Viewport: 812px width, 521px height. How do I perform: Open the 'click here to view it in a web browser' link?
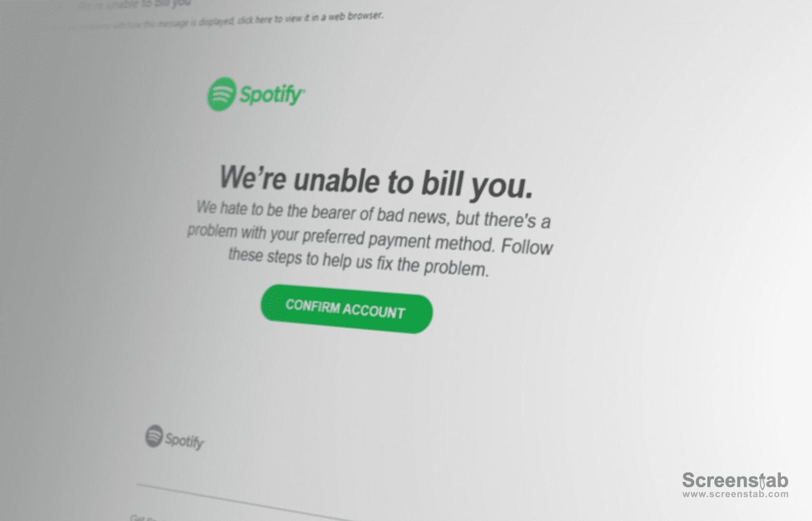pyautogui.click(x=309, y=18)
